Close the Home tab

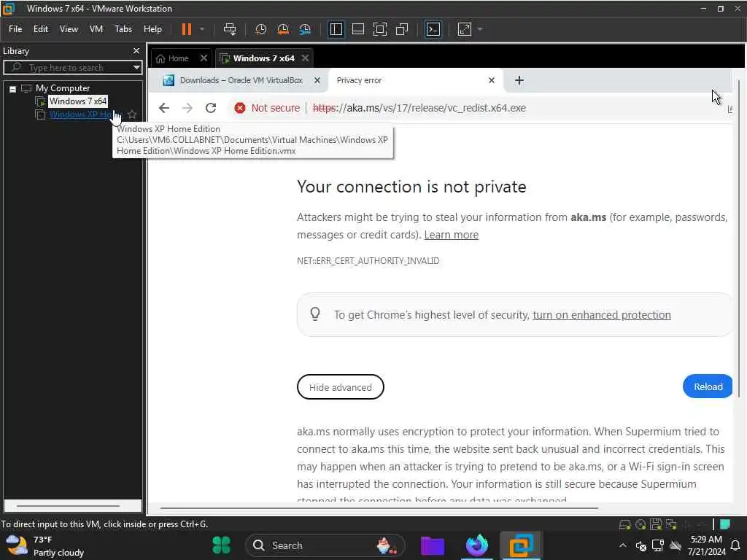[x=204, y=58]
